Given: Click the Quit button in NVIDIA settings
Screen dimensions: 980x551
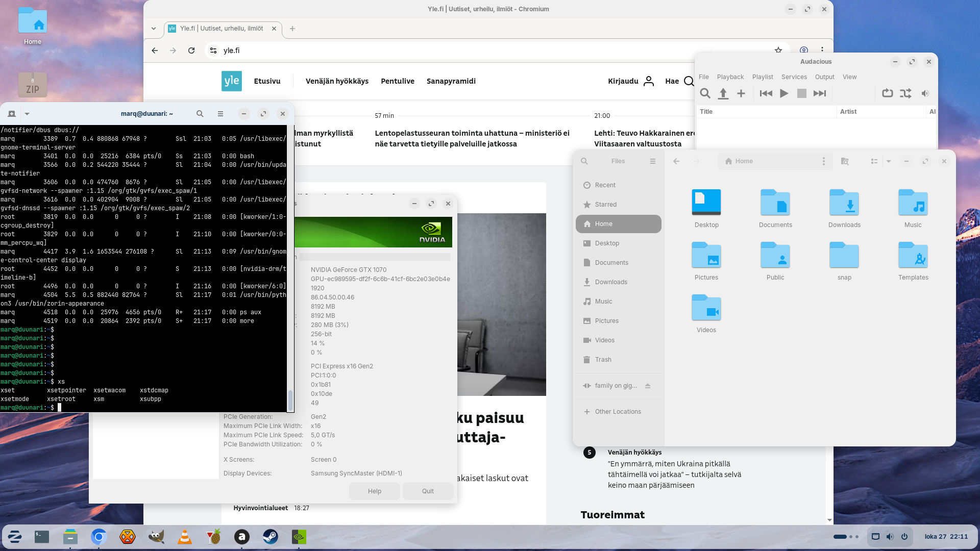Looking at the screenshot, I should 428,491.
